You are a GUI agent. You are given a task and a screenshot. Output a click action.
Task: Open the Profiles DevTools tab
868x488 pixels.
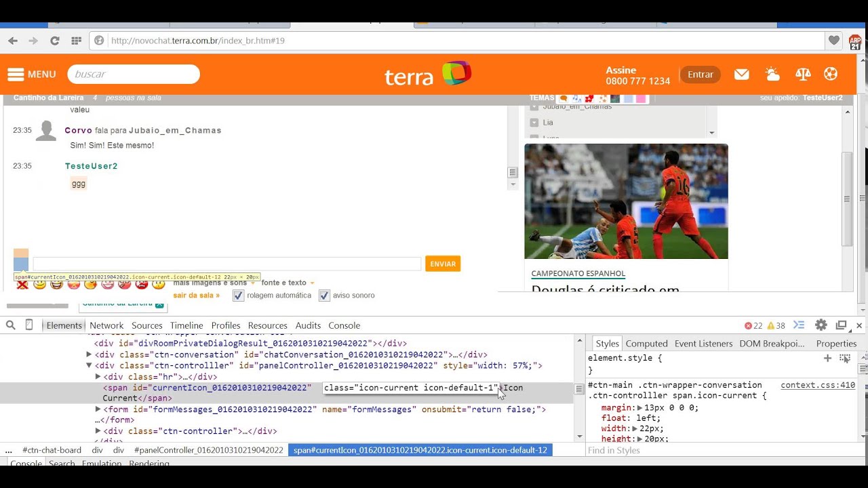(226, 325)
